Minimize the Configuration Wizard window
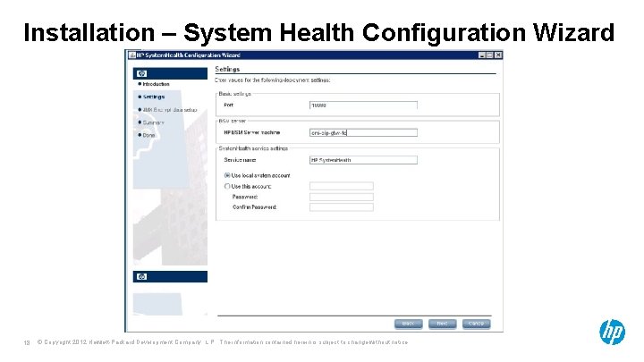Screen dimensions: 644x362 click(482, 55)
